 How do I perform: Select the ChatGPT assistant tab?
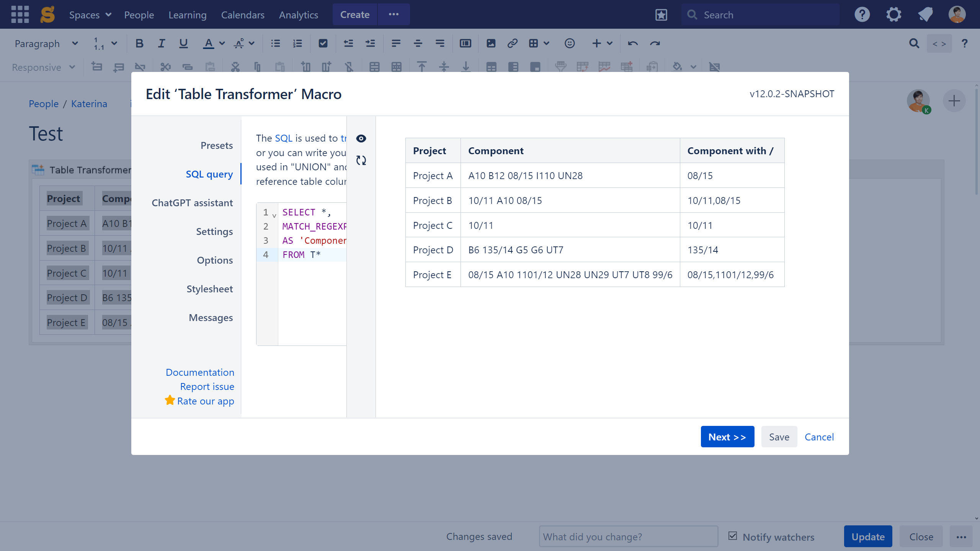coord(192,203)
